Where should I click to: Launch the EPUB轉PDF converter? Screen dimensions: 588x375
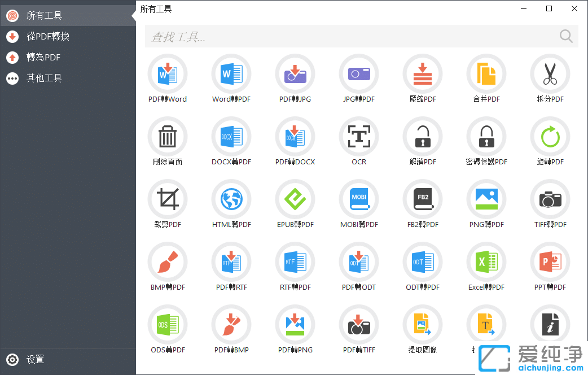point(295,204)
